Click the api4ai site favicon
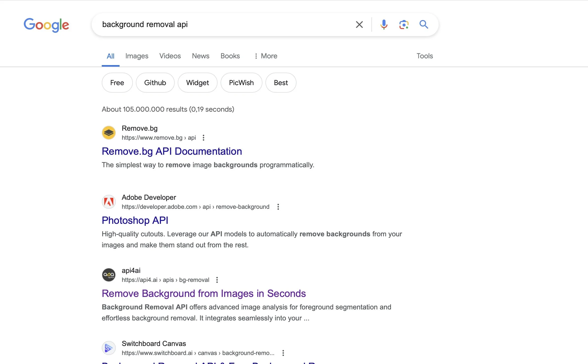588x364 pixels. click(109, 275)
